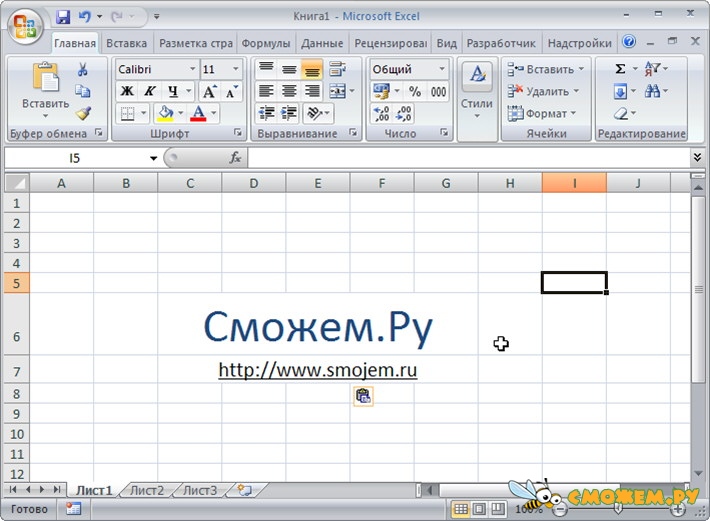Open the Разработчик ribbon tab

tap(501, 43)
